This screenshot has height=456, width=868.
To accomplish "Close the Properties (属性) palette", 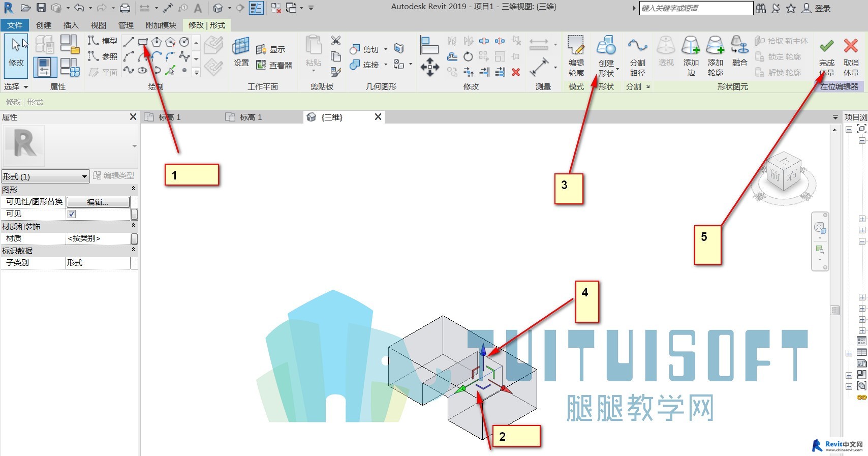I will [x=133, y=117].
